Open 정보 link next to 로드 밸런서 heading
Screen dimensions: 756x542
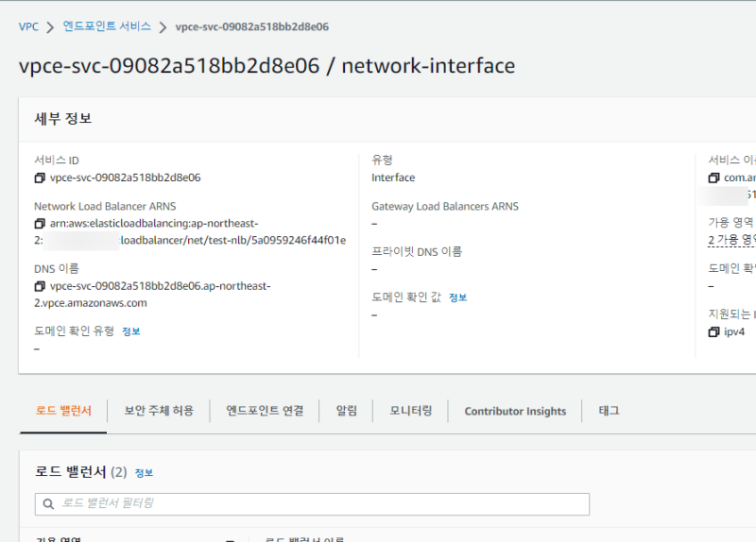144,472
